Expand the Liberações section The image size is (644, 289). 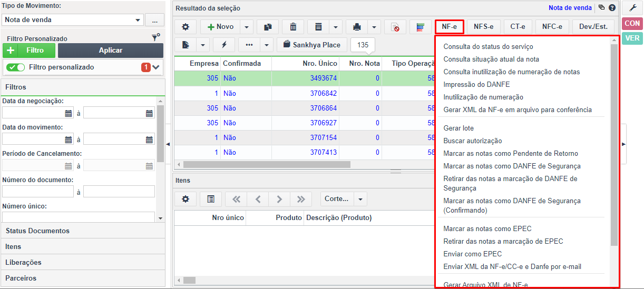tap(83, 262)
